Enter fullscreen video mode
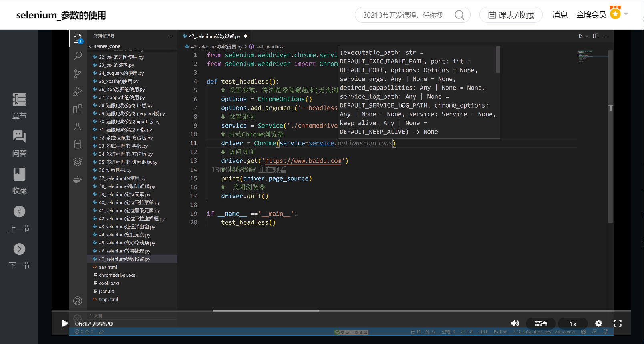Viewport: 644px width, 344px height. [x=618, y=323]
